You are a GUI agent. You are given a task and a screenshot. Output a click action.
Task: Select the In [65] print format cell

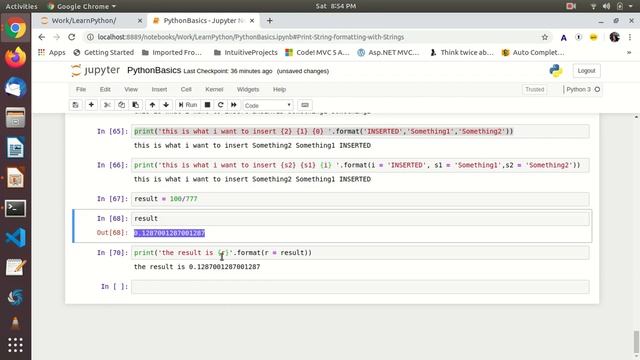click(x=360, y=131)
